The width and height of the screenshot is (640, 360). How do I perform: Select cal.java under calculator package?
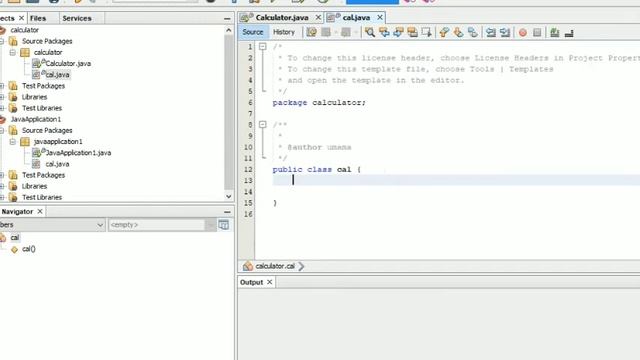point(57,75)
